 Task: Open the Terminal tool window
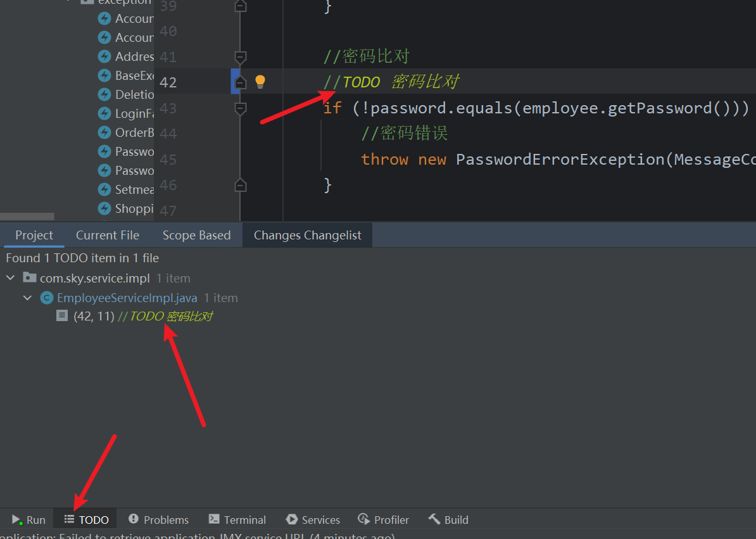click(237, 519)
